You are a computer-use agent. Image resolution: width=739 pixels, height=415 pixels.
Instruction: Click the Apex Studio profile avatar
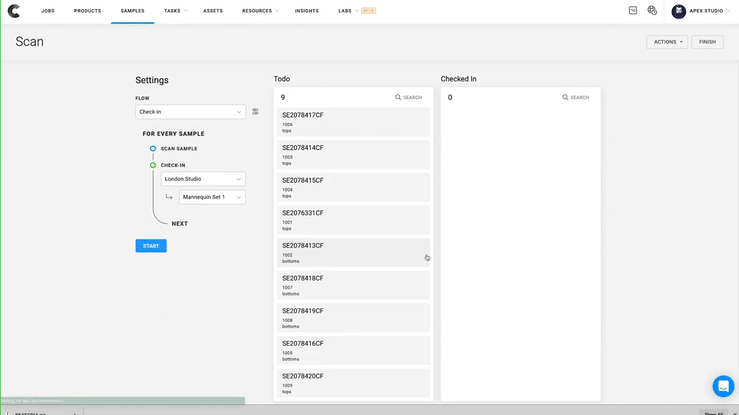[679, 11]
